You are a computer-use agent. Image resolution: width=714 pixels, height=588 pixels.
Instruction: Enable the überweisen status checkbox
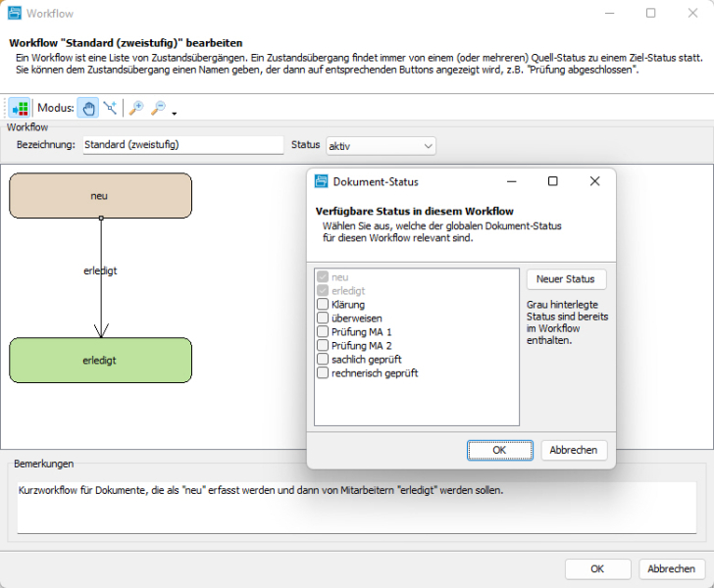[323, 318]
